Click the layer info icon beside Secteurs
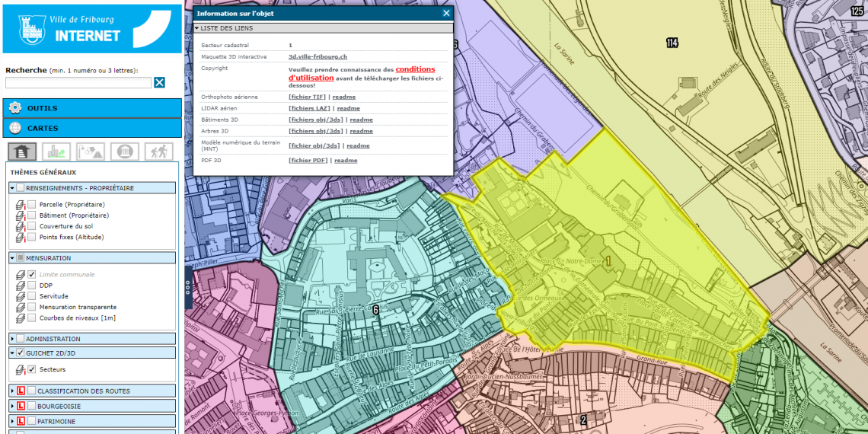Screen dimensions: 868x434 point(21,370)
